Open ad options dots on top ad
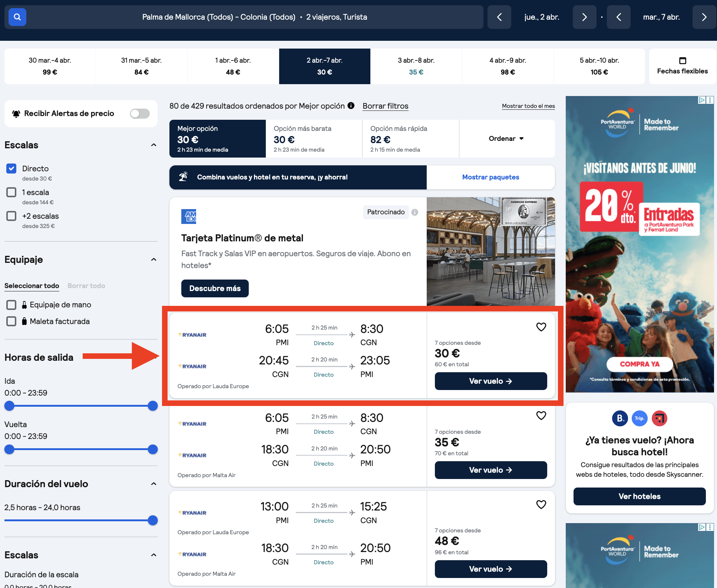Image resolution: width=717 pixels, height=588 pixels. pos(710,100)
